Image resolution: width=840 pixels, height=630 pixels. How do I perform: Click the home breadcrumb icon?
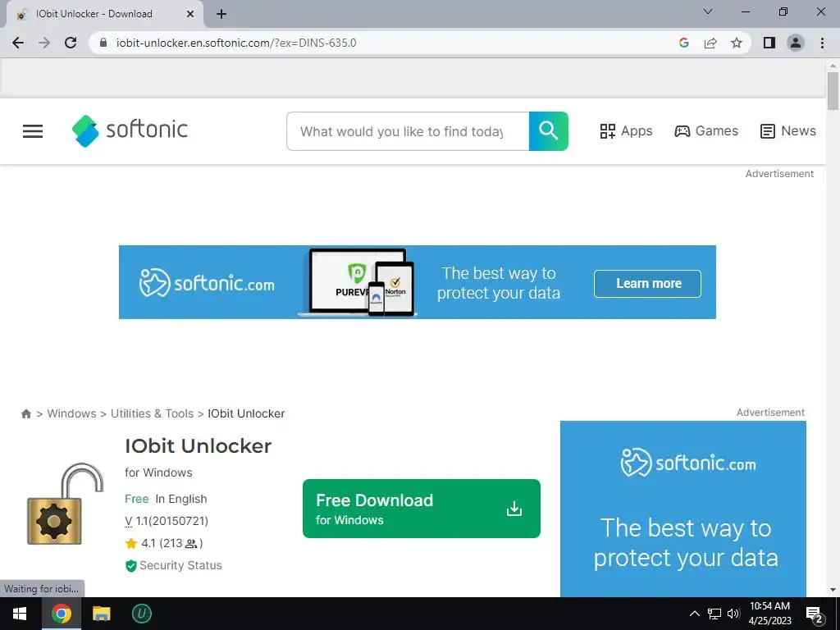tap(25, 413)
